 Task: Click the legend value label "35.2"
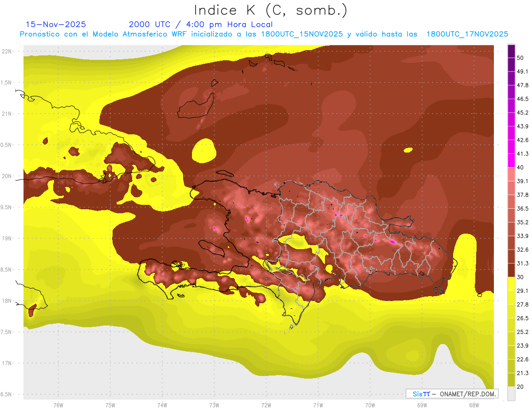(x=523, y=222)
